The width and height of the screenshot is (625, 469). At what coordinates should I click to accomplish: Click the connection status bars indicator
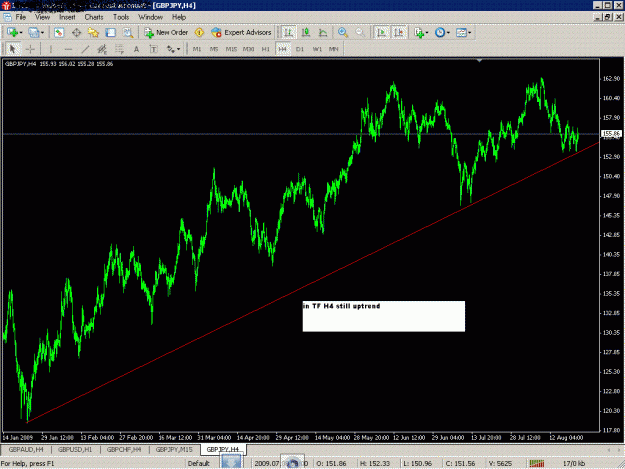tap(537, 463)
